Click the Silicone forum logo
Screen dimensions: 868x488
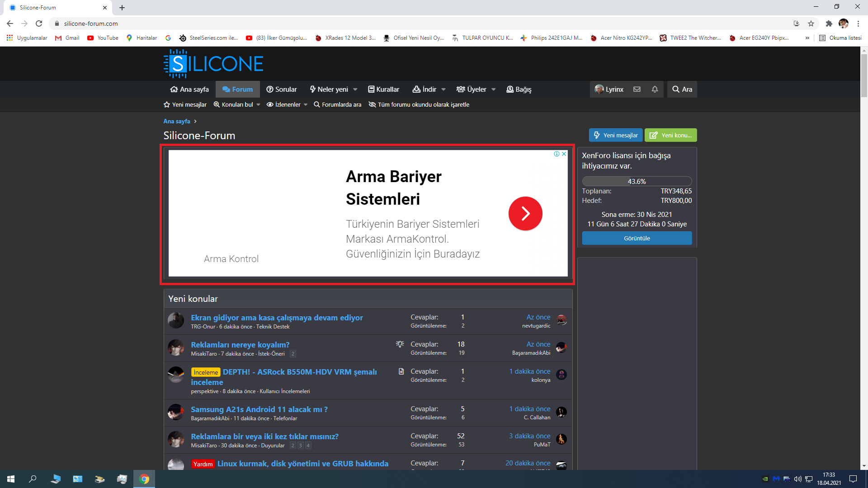(213, 64)
